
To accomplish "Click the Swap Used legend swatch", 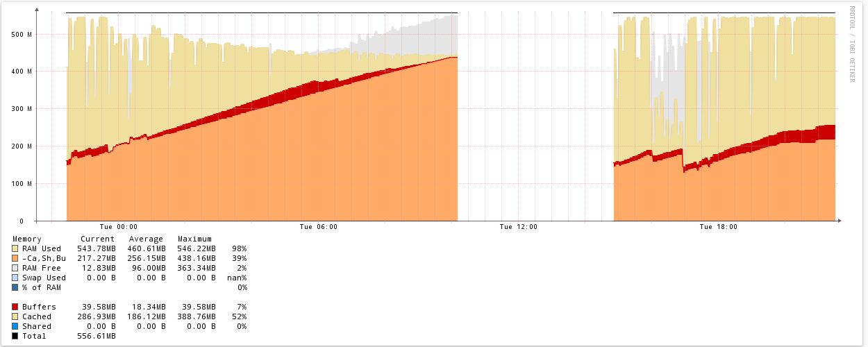I will tap(15, 278).
